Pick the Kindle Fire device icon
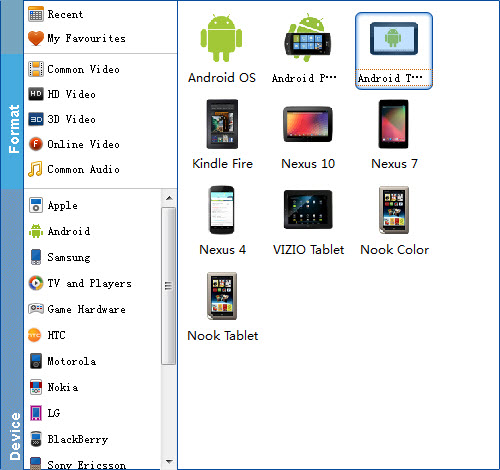The height and width of the screenshot is (470, 500). tap(222, 124)
